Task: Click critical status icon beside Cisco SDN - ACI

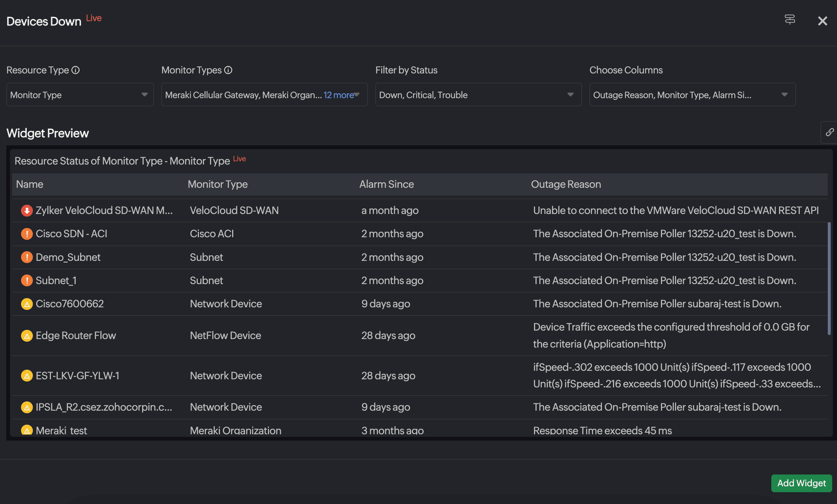Action: pyautogui.click(x=27, y=234)
